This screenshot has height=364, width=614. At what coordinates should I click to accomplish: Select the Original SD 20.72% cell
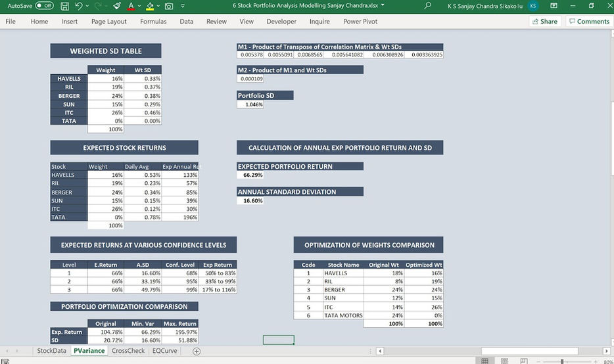point(106,340)
